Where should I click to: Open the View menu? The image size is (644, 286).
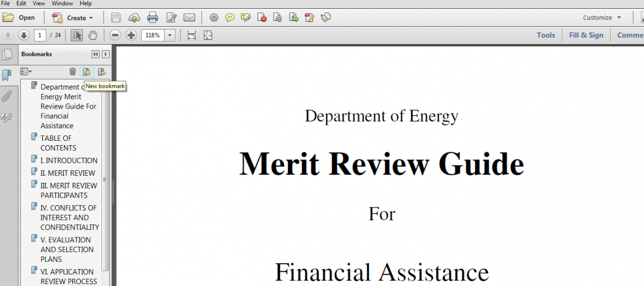pyautogui.click(x=39, y=3)
